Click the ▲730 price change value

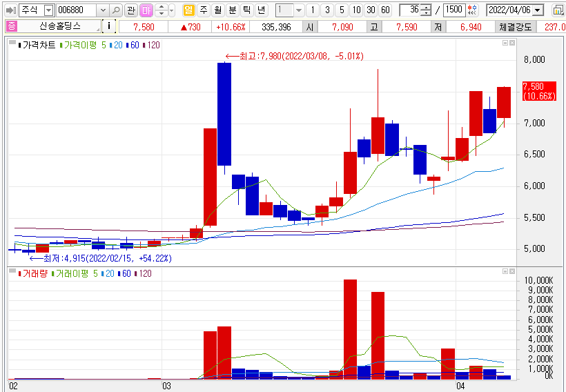[191, 27]
